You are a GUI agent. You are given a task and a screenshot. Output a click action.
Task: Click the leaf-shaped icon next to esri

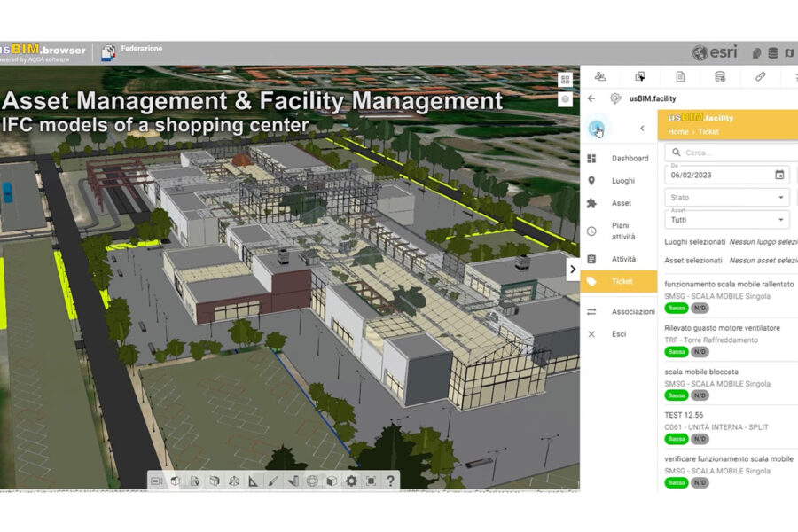coord(756,52)
